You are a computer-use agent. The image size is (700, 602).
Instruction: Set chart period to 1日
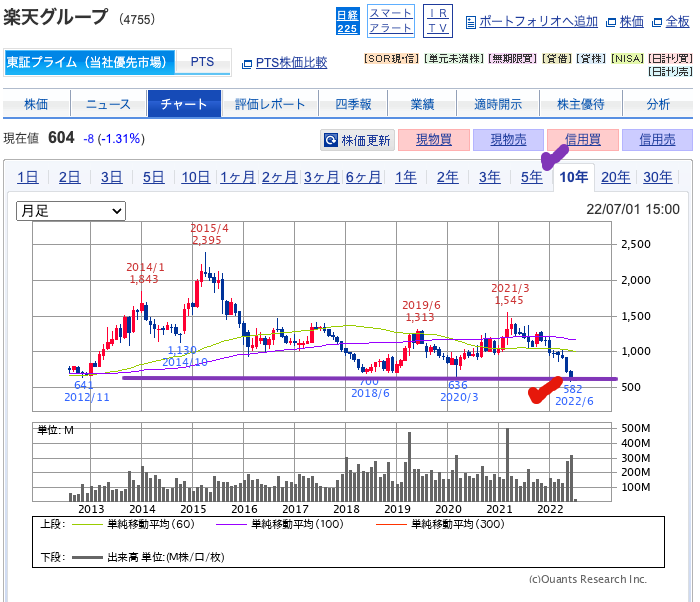coord(28,177)
